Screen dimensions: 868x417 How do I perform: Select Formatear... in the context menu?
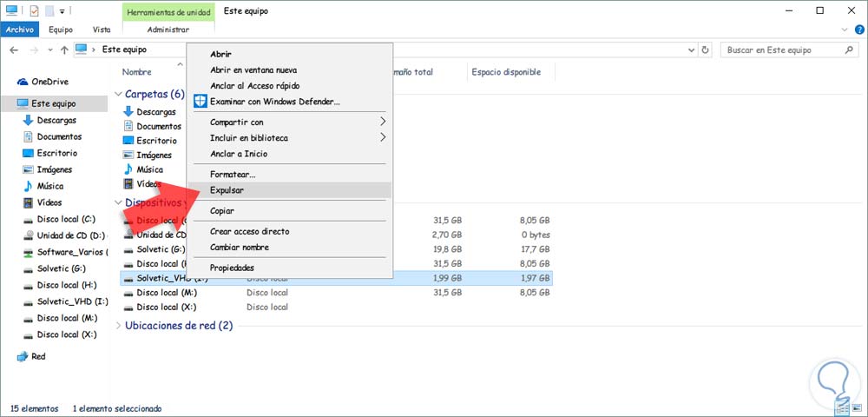[x=233, y=175]
